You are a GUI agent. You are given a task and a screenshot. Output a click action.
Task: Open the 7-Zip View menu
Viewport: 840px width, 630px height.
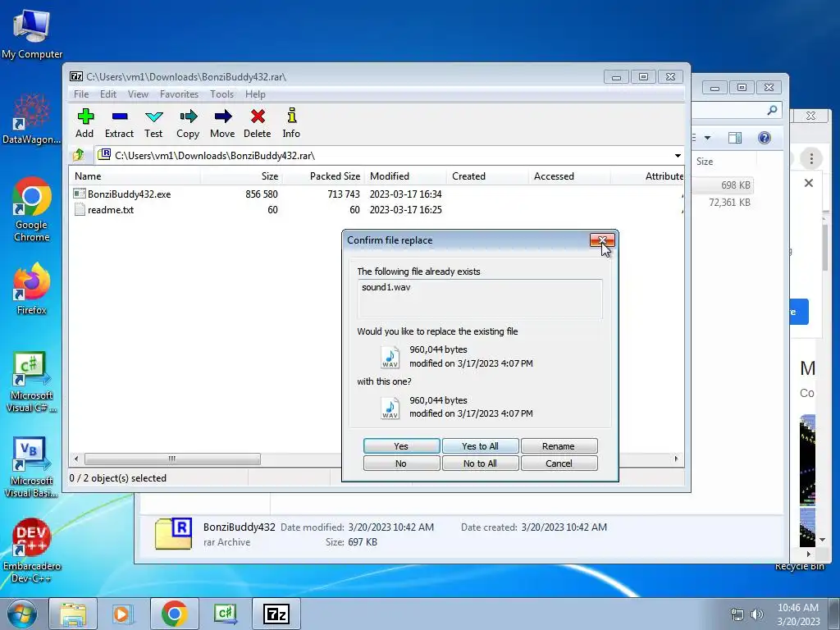[138, 94]
